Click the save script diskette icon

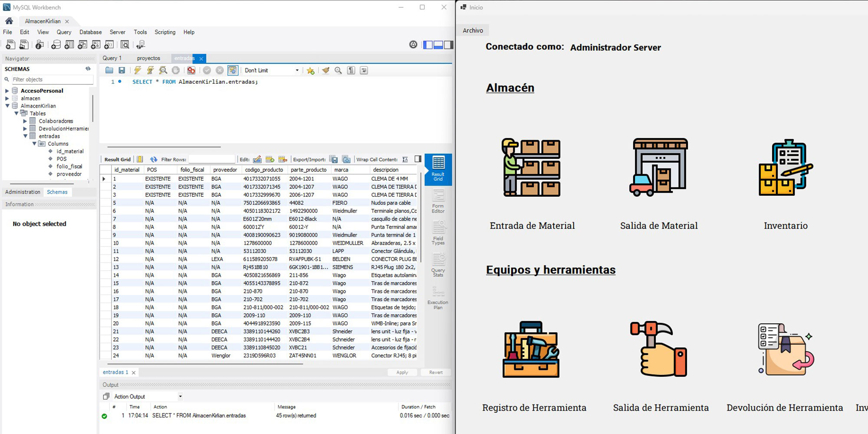(122, 70)
